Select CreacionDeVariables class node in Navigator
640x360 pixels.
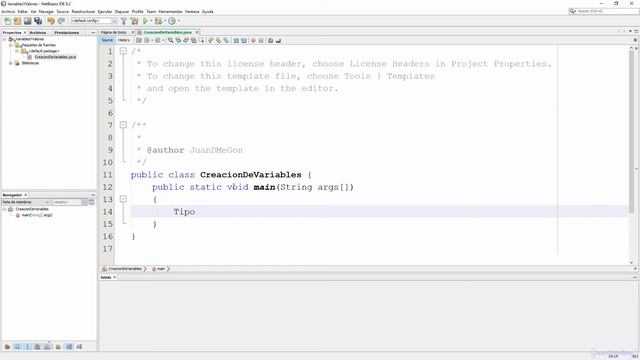click(32, 209)
